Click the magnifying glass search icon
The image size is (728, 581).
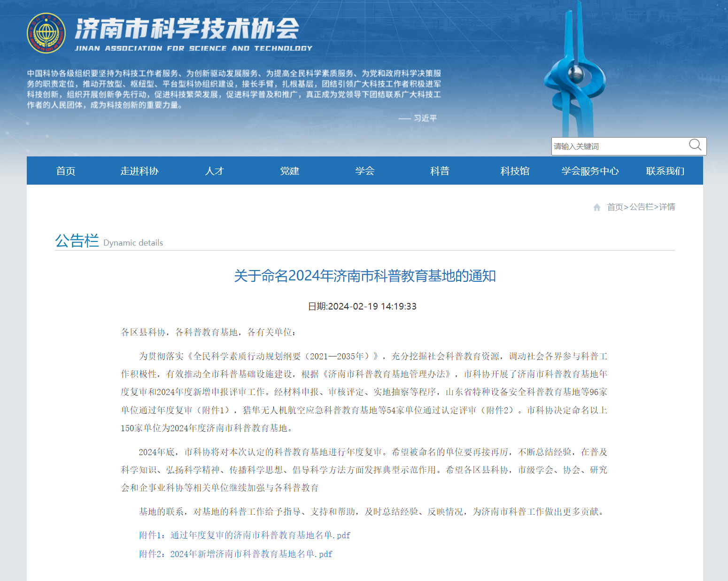[695, 146]
